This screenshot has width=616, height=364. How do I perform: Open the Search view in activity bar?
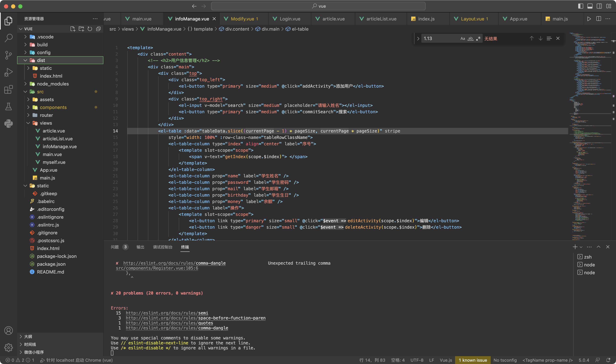click(9, 38)
